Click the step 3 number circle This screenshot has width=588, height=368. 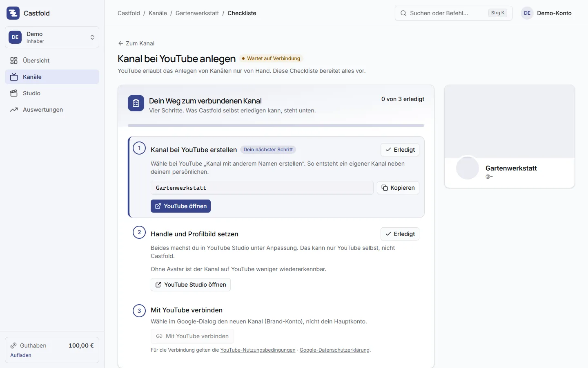point(139,311)
